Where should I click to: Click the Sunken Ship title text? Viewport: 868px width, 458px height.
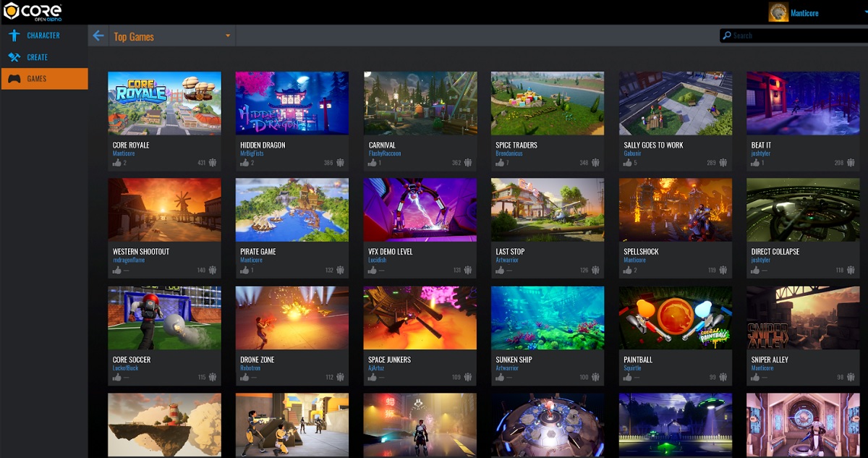pyautogui.click(x=514, y=360)
